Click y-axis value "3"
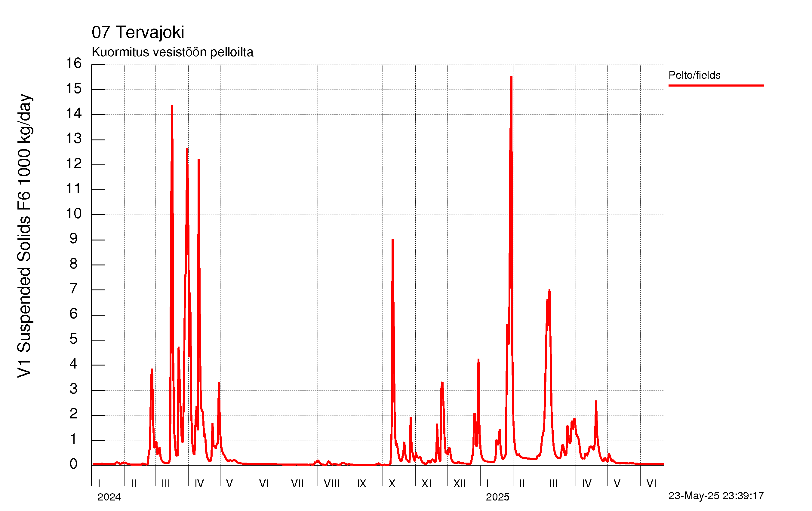The width and height of the screenshot is (812, 511). pyautogui.click(x=73, y=389)
